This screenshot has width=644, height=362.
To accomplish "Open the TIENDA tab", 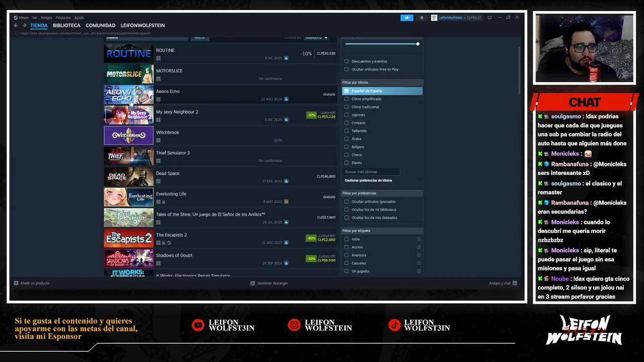I will pyautogui.click(x=39, y=25).
